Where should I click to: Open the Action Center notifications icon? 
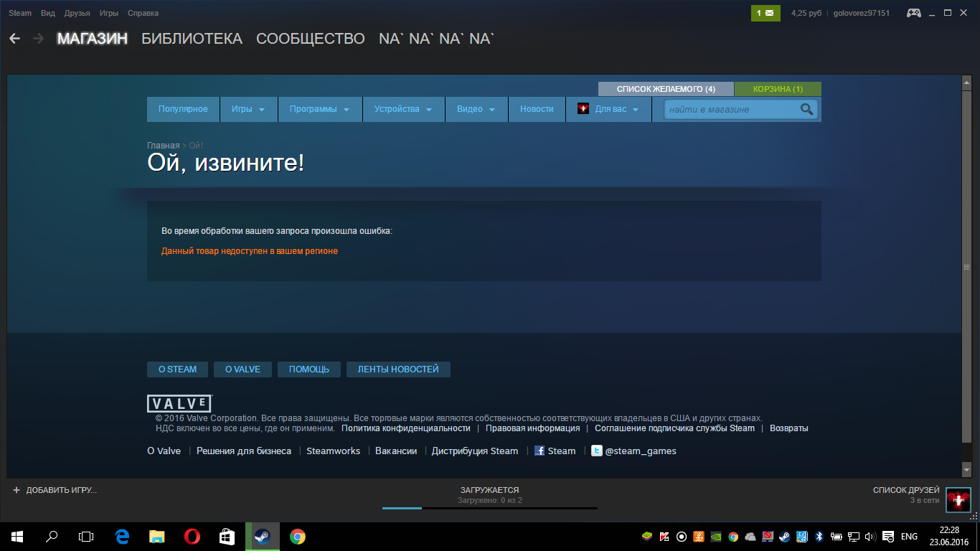888,537
